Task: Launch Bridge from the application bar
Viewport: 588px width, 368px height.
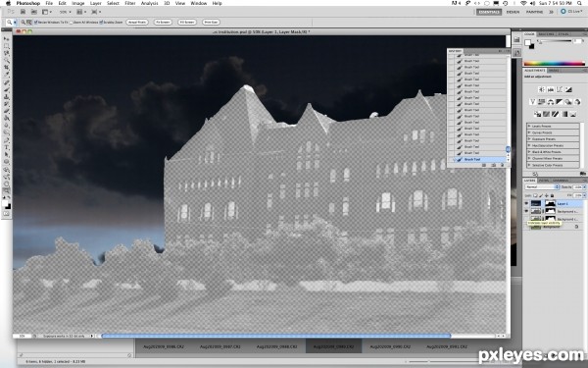Action: click(x=24, y=12)
